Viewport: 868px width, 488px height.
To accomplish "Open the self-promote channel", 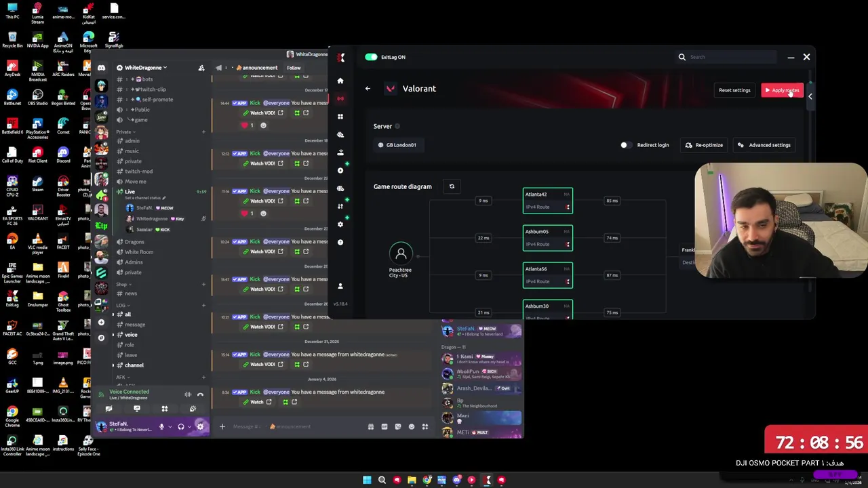I will click(x=157, y=100).
